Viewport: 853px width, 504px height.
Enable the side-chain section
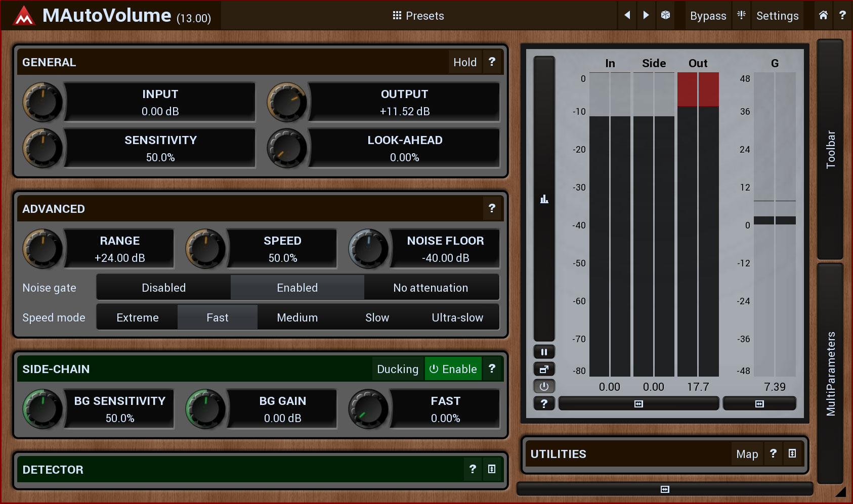click(453, 369)
